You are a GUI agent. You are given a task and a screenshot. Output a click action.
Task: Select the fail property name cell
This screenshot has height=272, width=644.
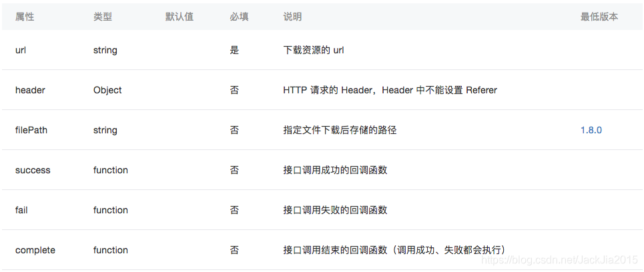click(x=21, y=210)
